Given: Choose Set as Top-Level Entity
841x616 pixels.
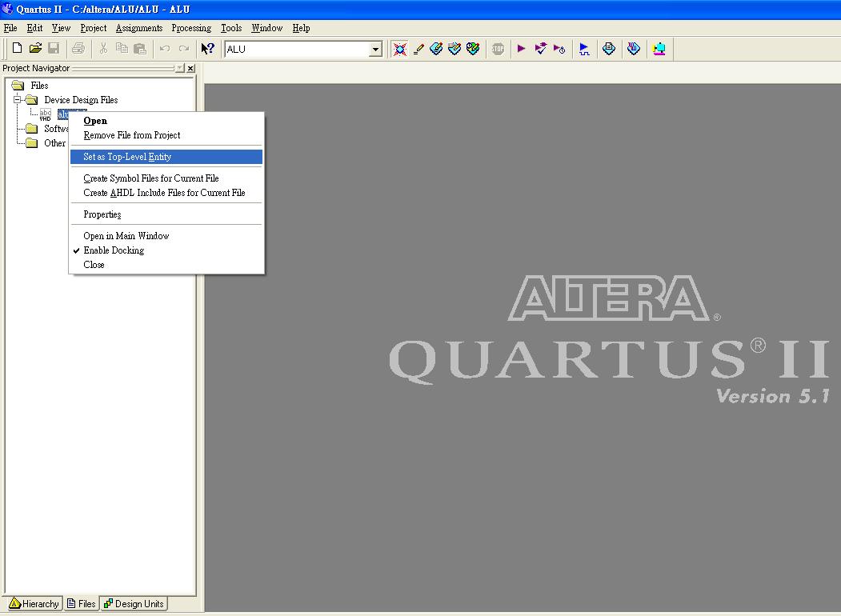Looking at the screenshot, I should (127, 157).
